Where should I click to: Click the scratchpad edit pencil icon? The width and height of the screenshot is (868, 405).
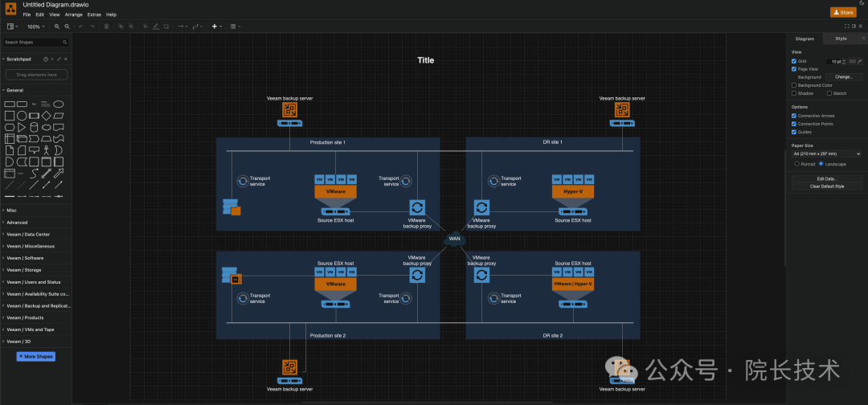(59, 59)
